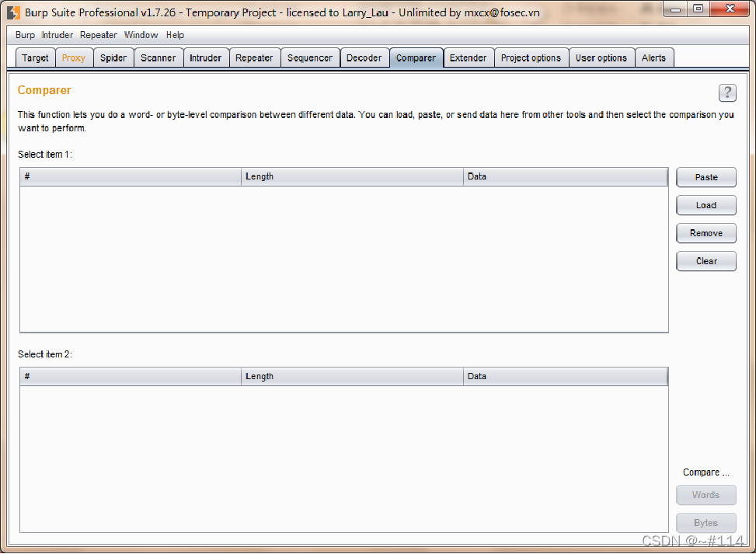This screenshot has height=554, width=756.
Task: Sort item 2 table by Data column
Action: [566, 377]
